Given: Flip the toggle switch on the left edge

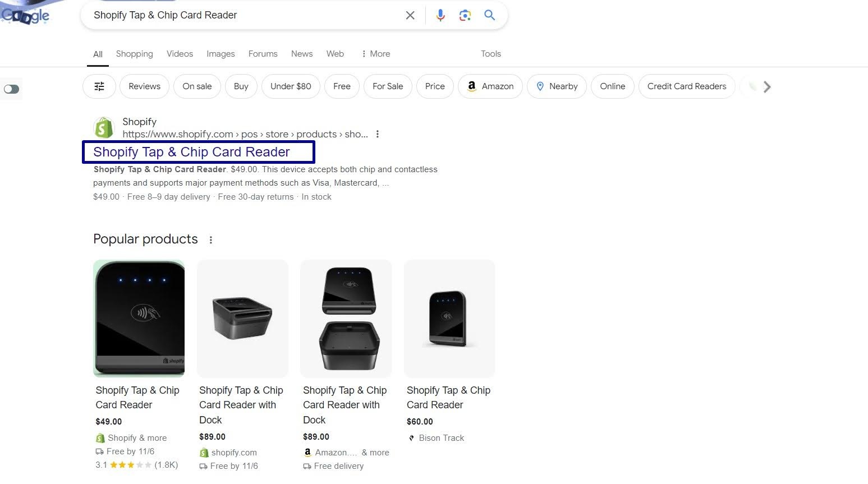Looking at the screenshot, I should pos(11,89).
